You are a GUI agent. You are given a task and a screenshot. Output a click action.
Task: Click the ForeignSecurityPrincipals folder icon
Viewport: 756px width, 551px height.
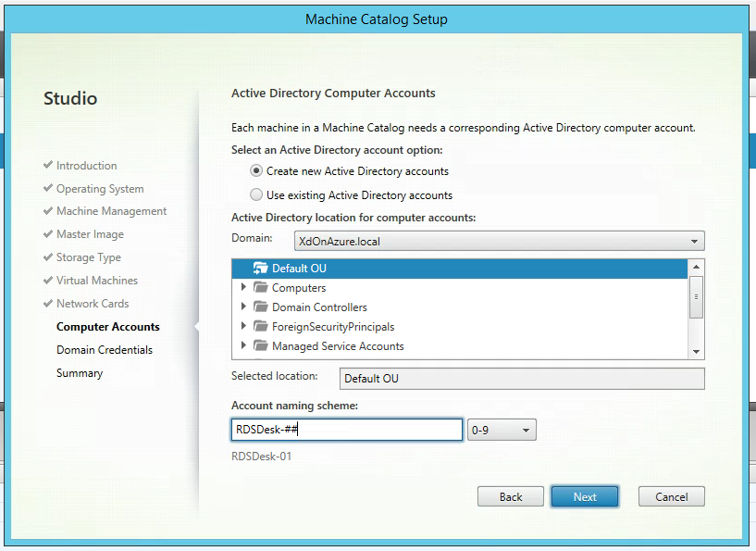[x=260, y=327]
